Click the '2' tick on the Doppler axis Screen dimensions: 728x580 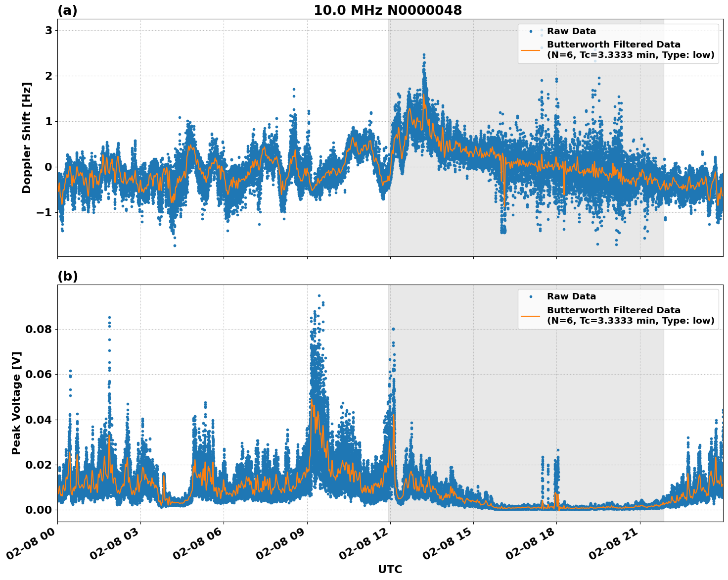point(48,76)
